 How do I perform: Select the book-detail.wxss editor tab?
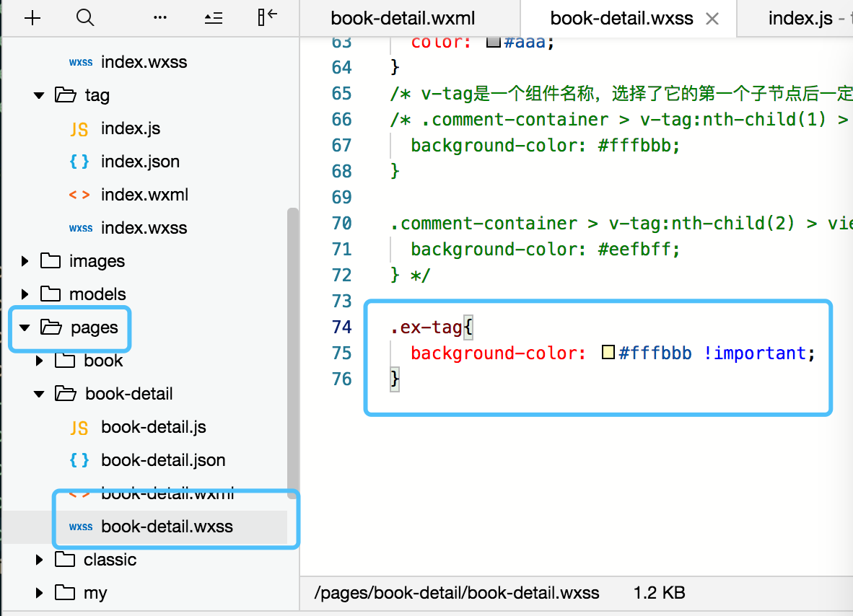pyautogui.click(x=621, y=19)
